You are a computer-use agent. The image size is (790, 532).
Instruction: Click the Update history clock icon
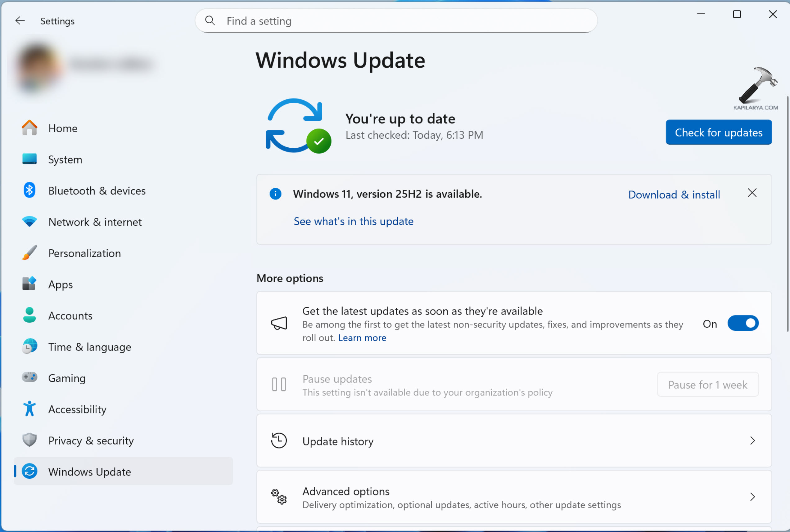click(279, 441)
